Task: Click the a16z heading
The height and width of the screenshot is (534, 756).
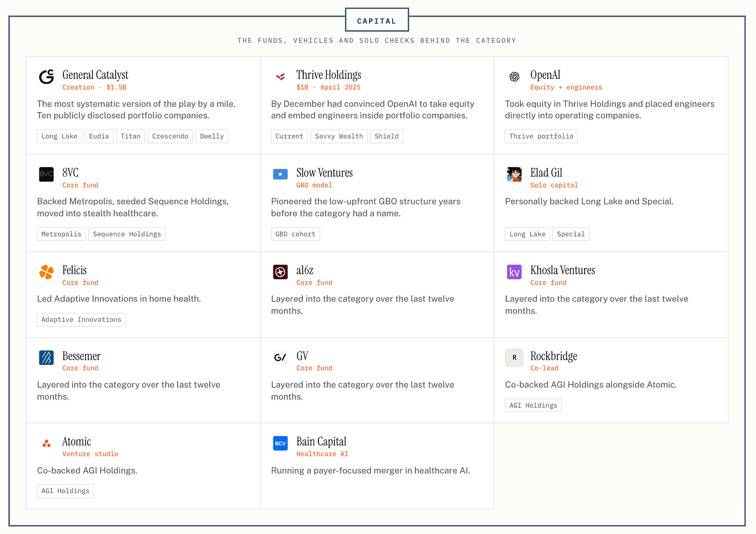Action: pos(305,270)
